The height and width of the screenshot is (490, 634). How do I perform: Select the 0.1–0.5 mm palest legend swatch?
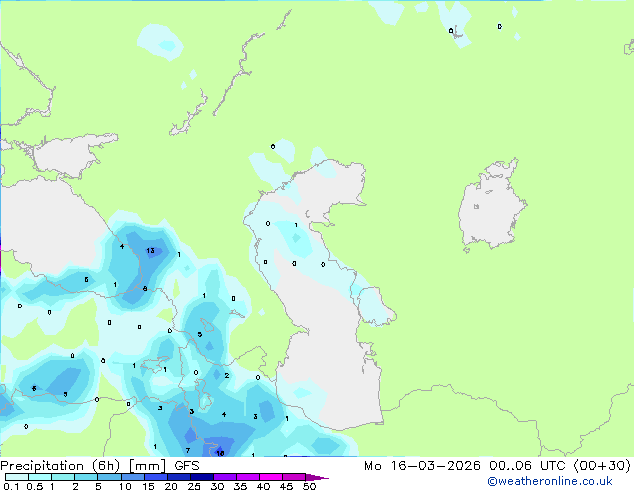tap(17, 477)
